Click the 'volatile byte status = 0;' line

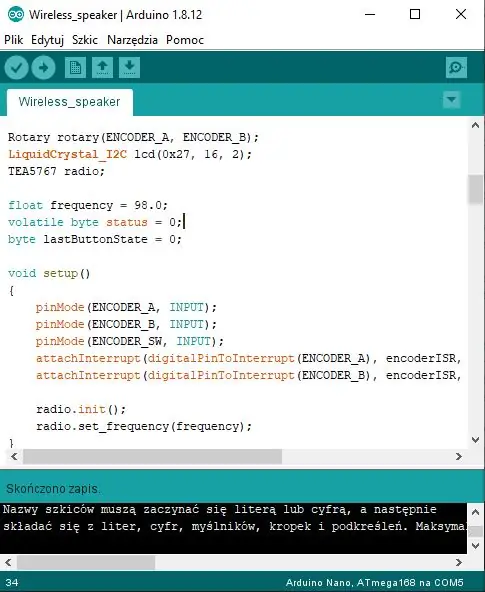tap(95, 222)
